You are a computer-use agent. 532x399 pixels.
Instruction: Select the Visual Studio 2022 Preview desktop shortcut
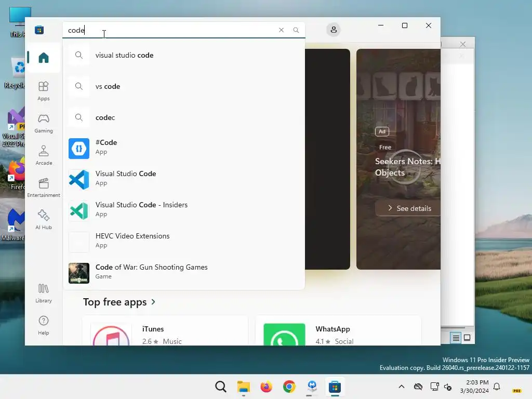(13, 127)
